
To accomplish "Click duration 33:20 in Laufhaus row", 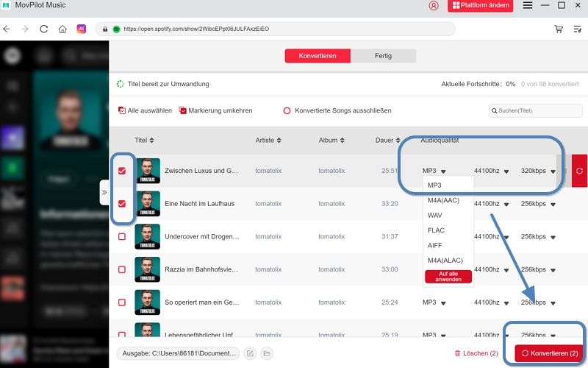I will (390, 204).
